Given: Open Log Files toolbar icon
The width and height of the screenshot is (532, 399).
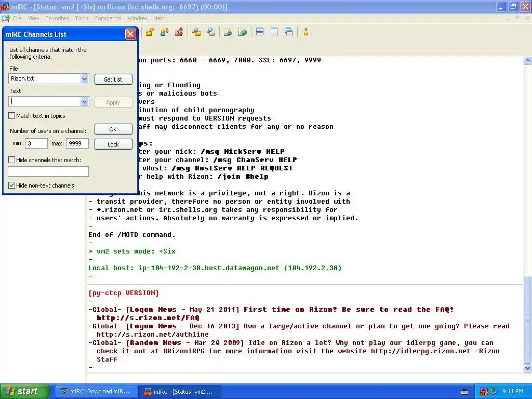Looking at the screenshot, I should tap(211, 32).
